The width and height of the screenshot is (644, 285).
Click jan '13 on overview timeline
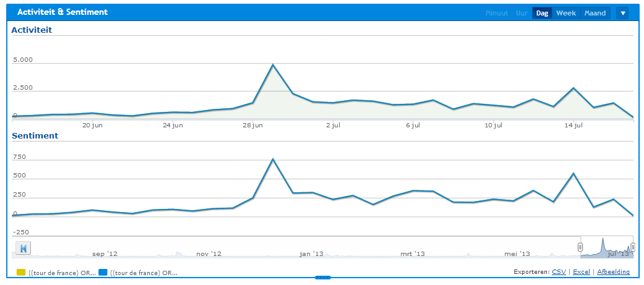pos(311,253)
